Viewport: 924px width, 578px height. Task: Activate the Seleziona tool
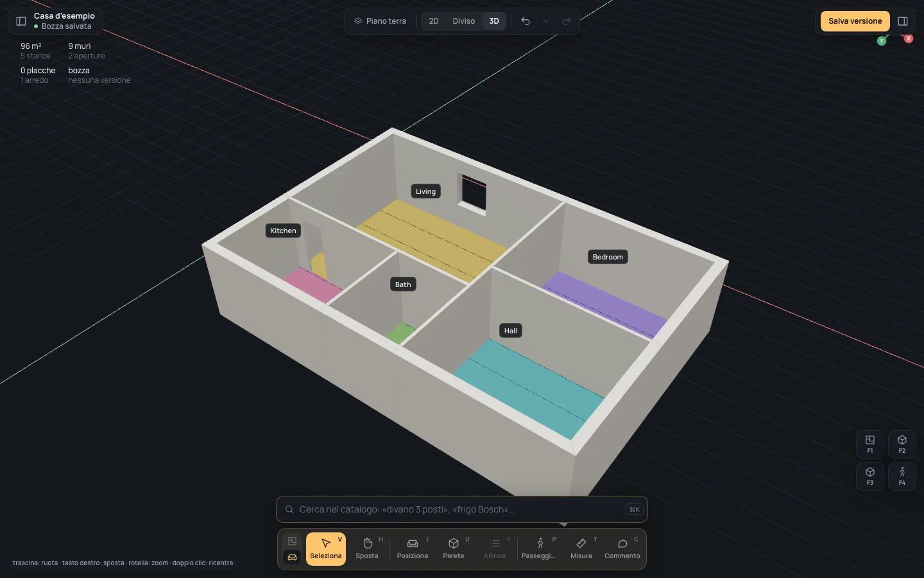(326, 549)
